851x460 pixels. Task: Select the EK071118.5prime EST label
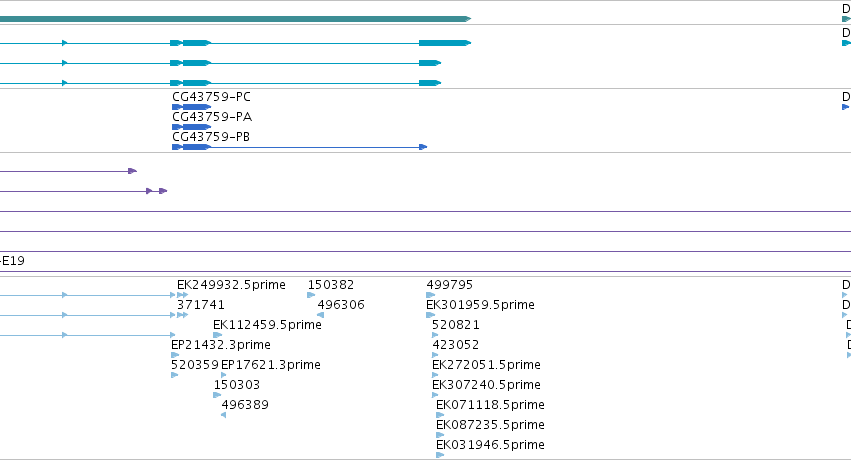tap(490, 406)
